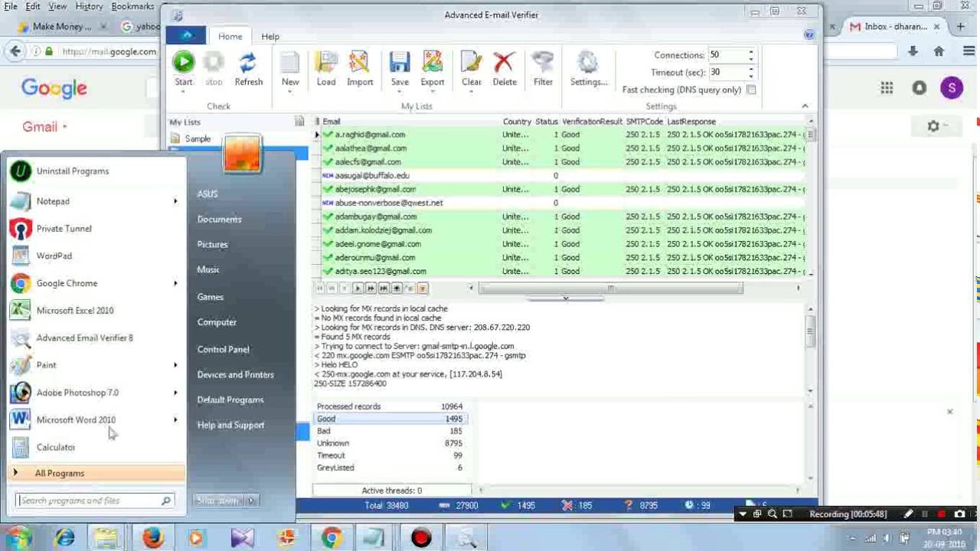Collapse the ribbon with the caret

(805, 106)
